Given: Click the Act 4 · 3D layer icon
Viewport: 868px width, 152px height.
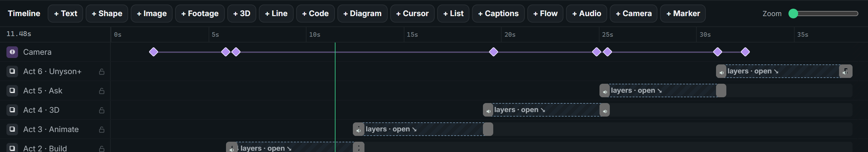Looking at the screenshot, I should click(12, 109).
